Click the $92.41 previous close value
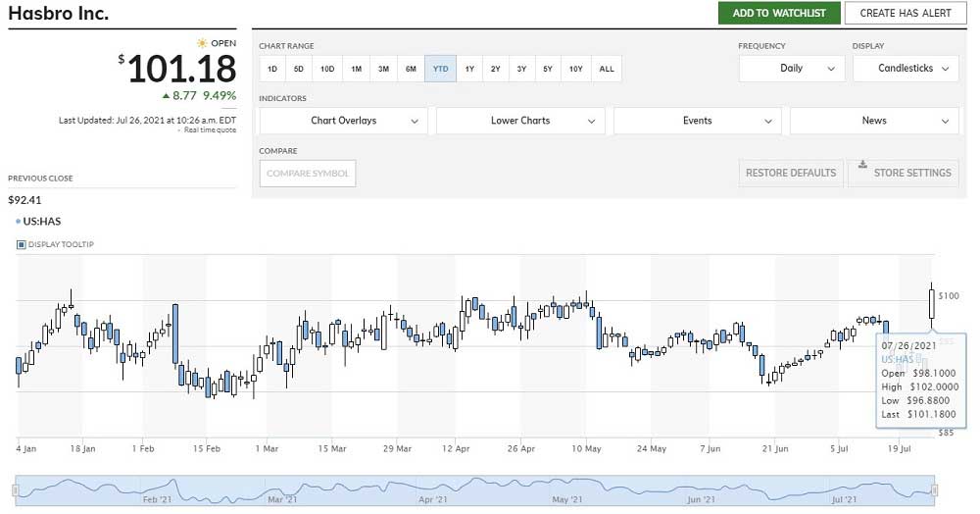The height and width of the screenshot is (514, 980). point(24,200)
